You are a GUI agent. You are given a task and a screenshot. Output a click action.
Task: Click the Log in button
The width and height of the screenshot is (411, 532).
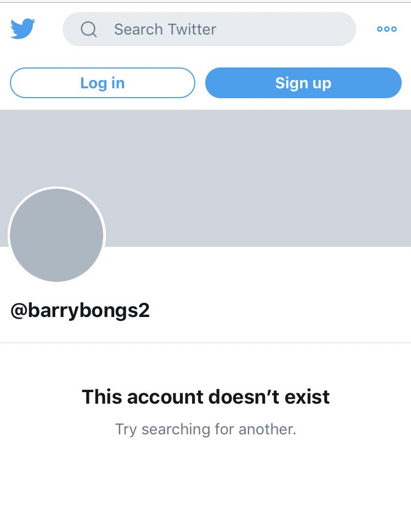click(x=103, y=83)
